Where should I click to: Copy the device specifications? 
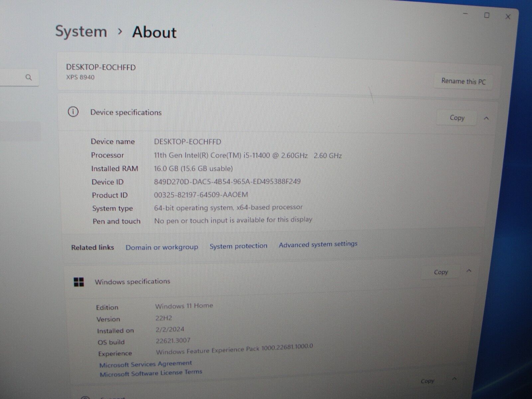pos(457,118)
